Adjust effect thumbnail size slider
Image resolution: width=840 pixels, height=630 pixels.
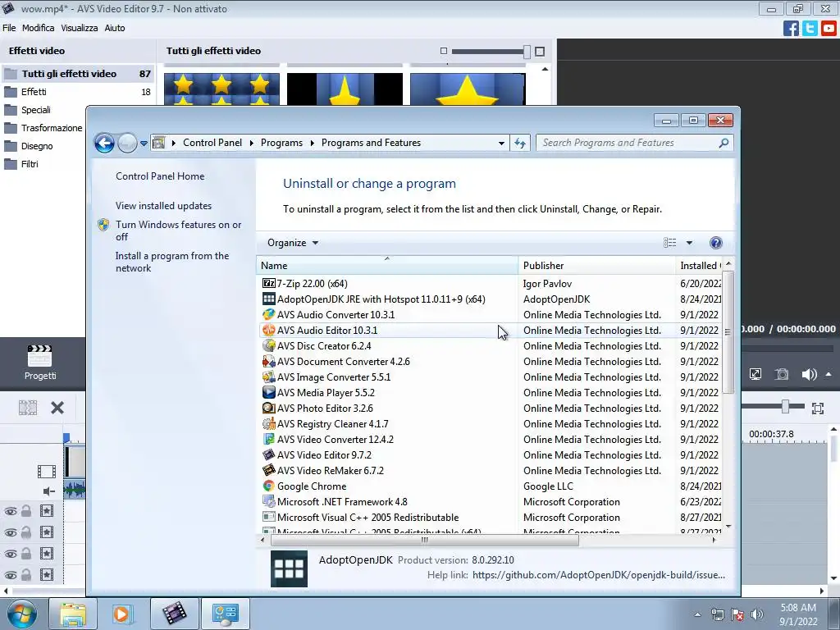pyautogui.click(x=527, y=52)
